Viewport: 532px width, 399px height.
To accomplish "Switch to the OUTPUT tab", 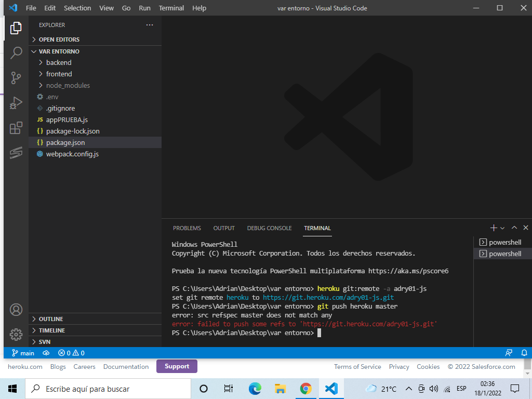I will point(224,228).
